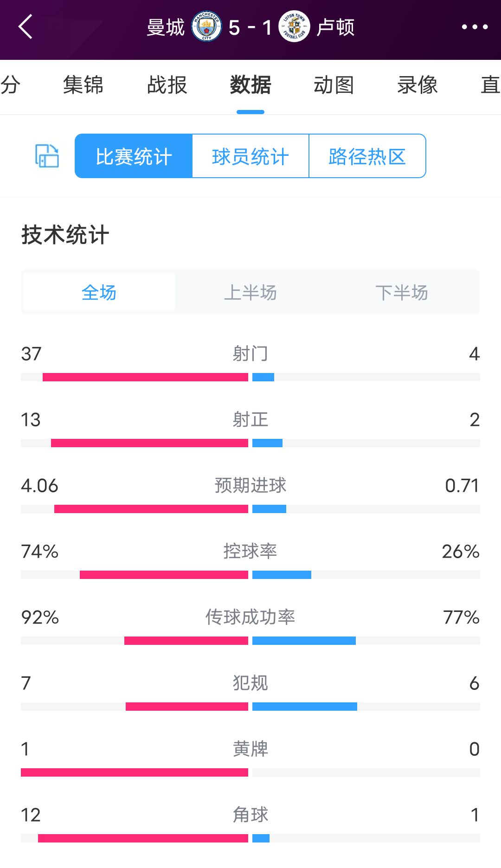
Task: Tap the 卢顿 team name in header
Action: pyautogui.click(x=335, y=27)
